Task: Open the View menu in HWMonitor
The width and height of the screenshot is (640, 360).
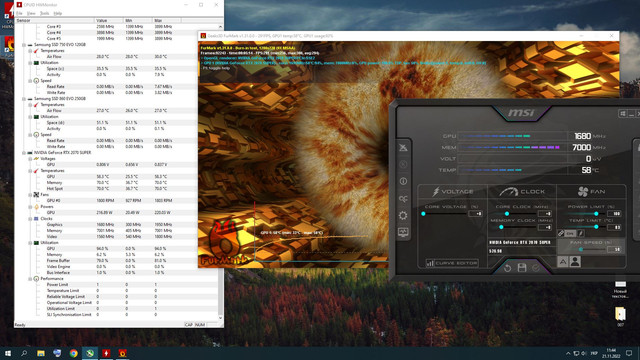Action: 31,13
